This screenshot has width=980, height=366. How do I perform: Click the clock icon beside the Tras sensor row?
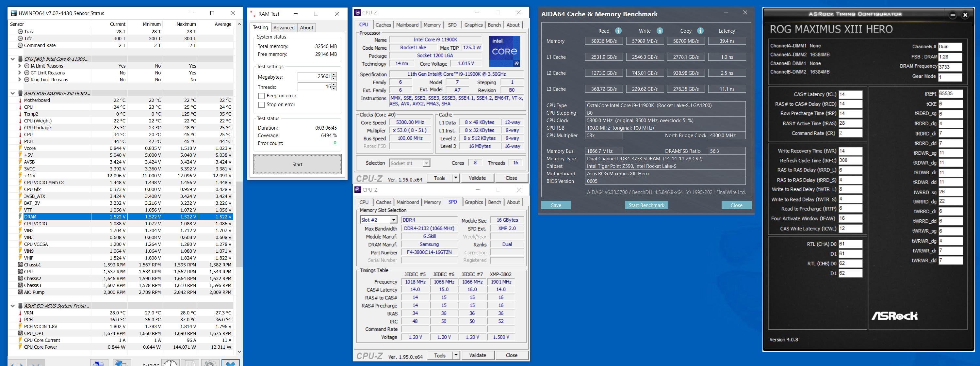20,32
